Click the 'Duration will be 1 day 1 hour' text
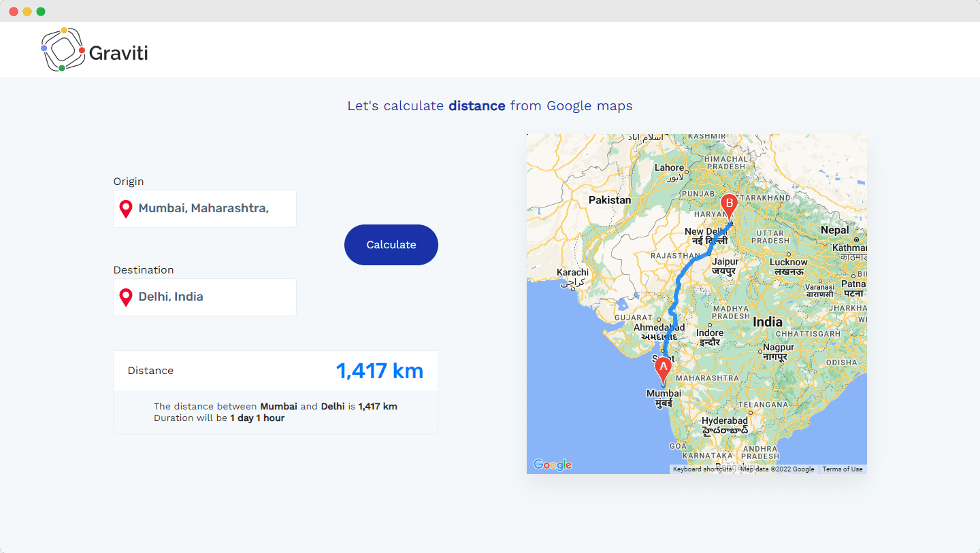Image resolution: width=980 pixels, height=553 pixels. click(219, 418)
